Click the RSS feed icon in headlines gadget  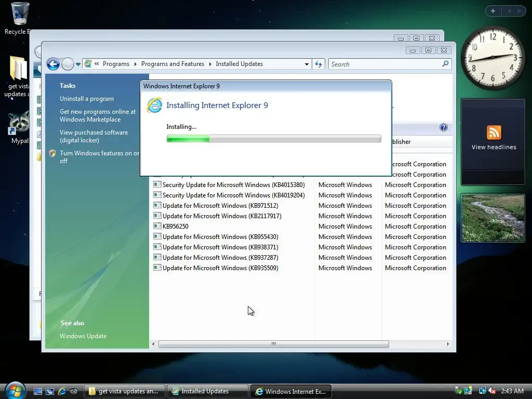click(x=494, y=132)
